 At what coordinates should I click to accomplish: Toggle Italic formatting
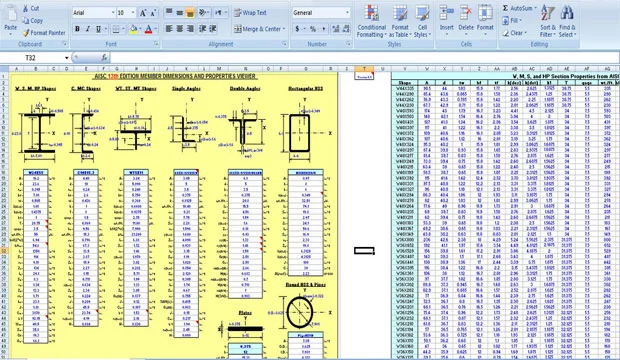coord(88,29)
